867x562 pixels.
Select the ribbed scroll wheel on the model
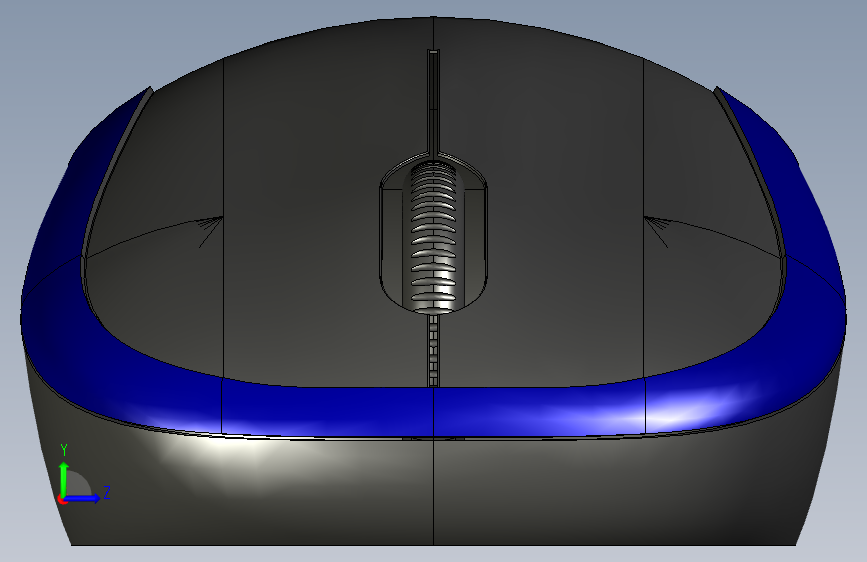pyautogui.click(x=434, y=237)
